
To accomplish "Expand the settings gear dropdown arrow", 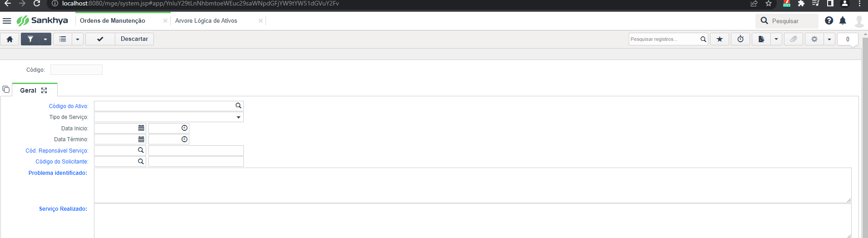I will tap(829, 39).
